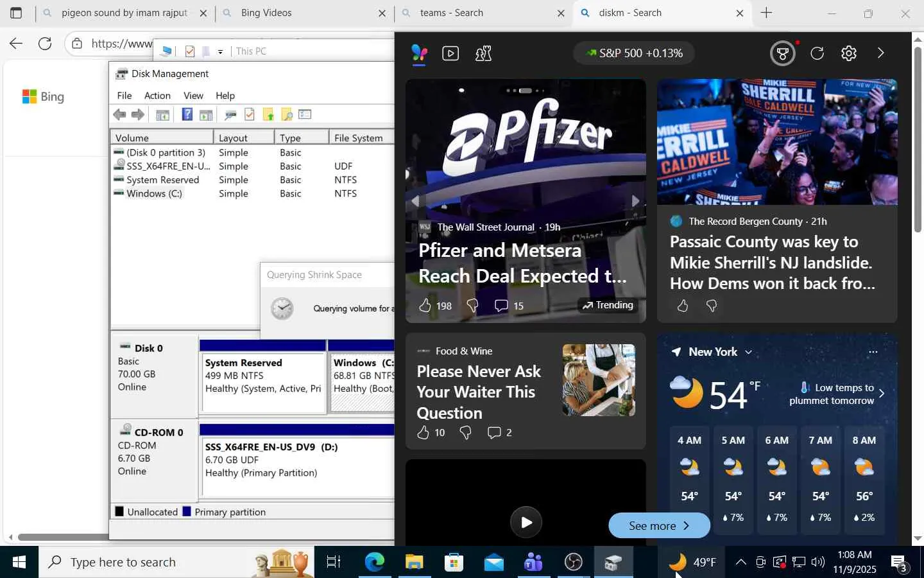
Task: Expand the low temps weather alert chevron
Action: pyautogui.click(x=882, y=394)
